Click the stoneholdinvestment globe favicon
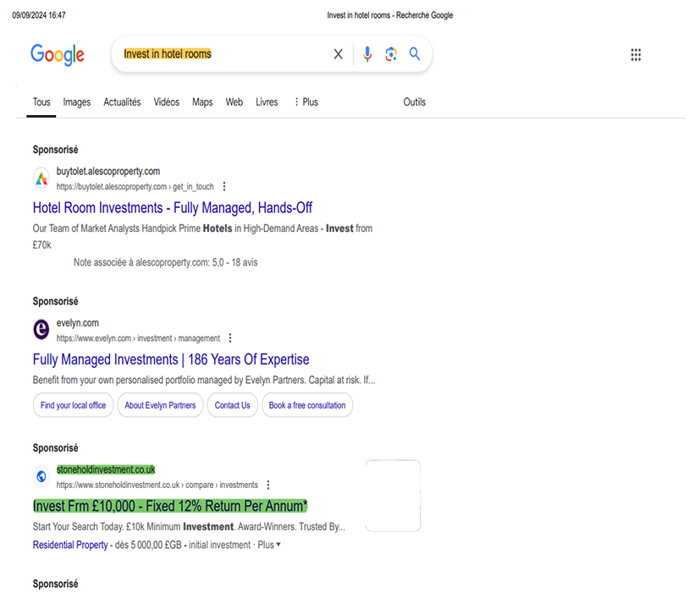 tap(41, 476)
